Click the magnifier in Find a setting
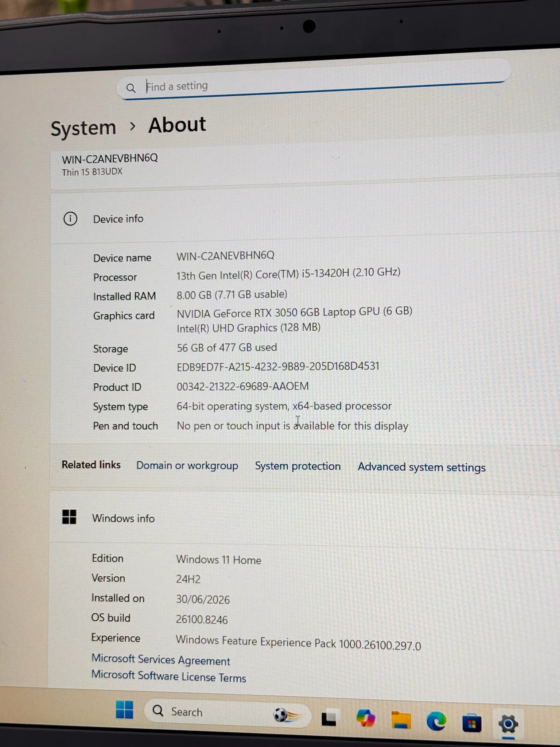560x747 pixels. (131, 88)
